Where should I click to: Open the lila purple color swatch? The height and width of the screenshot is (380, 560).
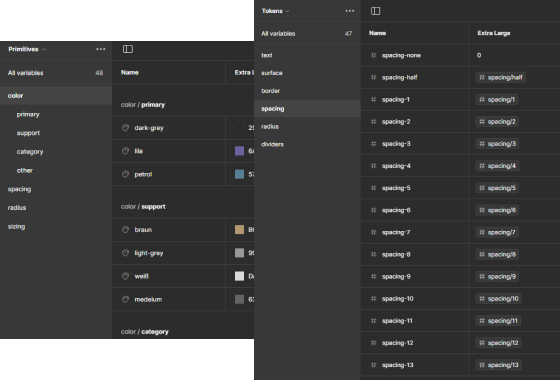pos(239,151)
